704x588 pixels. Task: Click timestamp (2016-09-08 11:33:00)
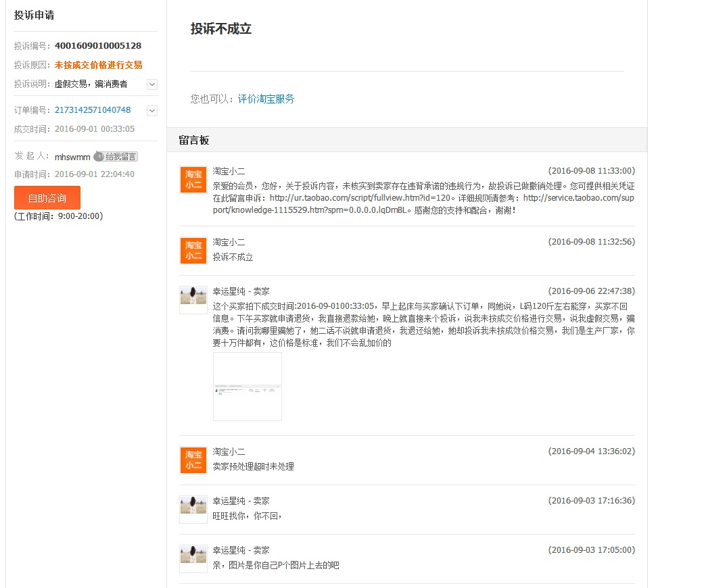(592, 171)
